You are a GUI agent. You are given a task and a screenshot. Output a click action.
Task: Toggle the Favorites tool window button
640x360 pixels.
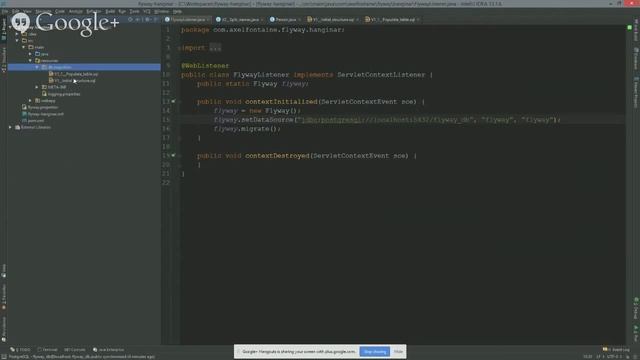pyautogui.click(x=4, y=297)
